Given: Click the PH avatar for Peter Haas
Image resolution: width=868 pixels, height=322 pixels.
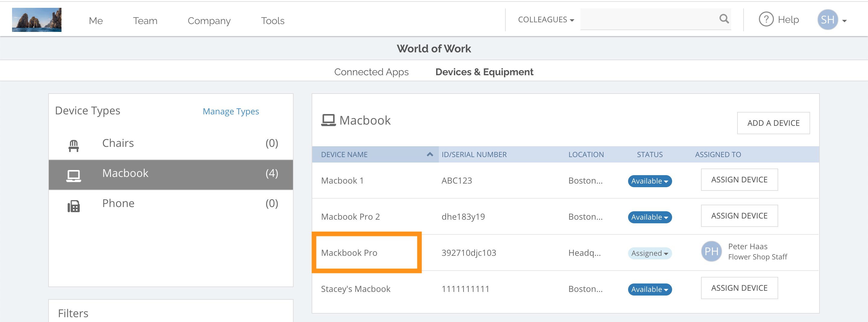Looking at the screenshot, I should point(711,251).
